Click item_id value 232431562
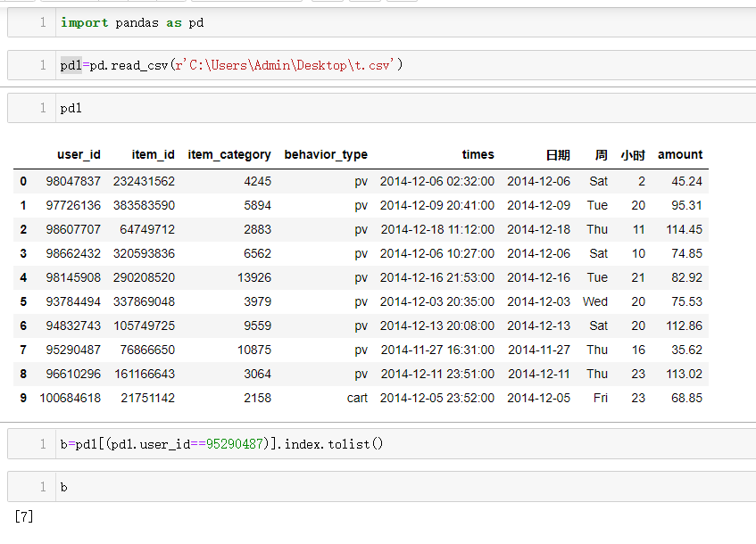This screenshot has width=756, height=544. [x=145, y=181]
